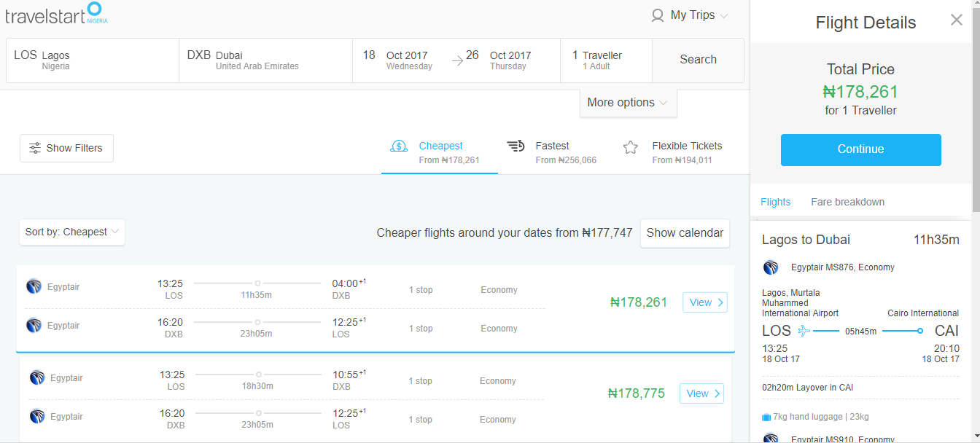Click the 18h30m flight duration
Image resolution: width=980 pixels, height=443 pixels.
pyautogui.click(x=257, y=387)
